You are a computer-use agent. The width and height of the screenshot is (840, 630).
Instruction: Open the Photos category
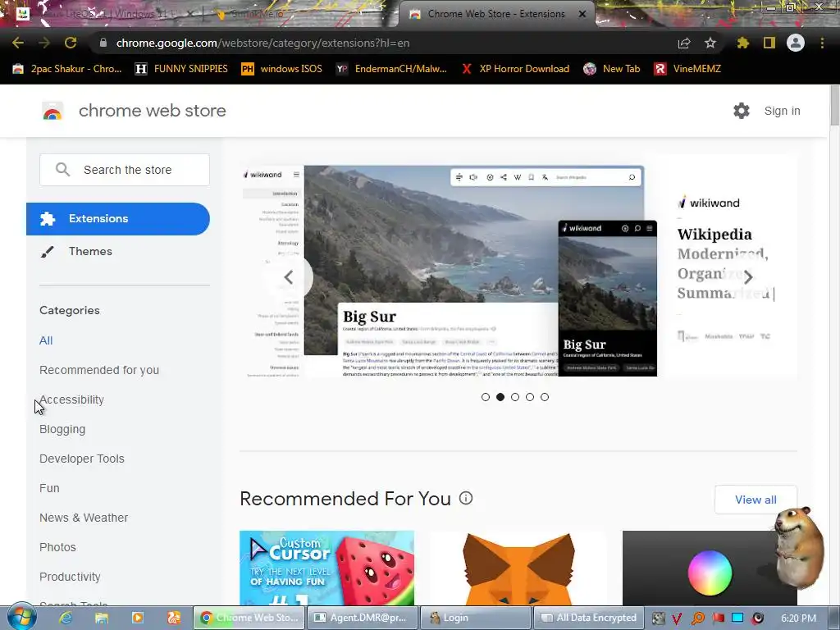(x=57, y=547)
